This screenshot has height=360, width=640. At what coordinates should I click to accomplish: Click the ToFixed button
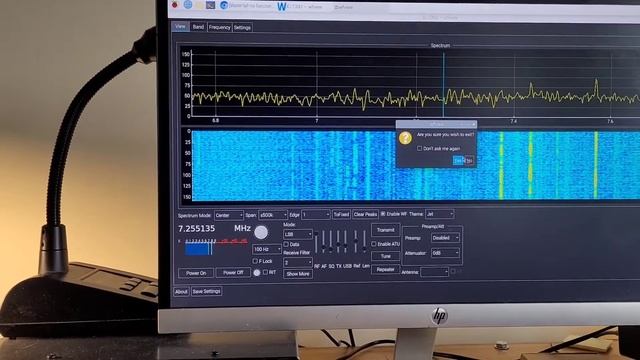tap(341, 214)
